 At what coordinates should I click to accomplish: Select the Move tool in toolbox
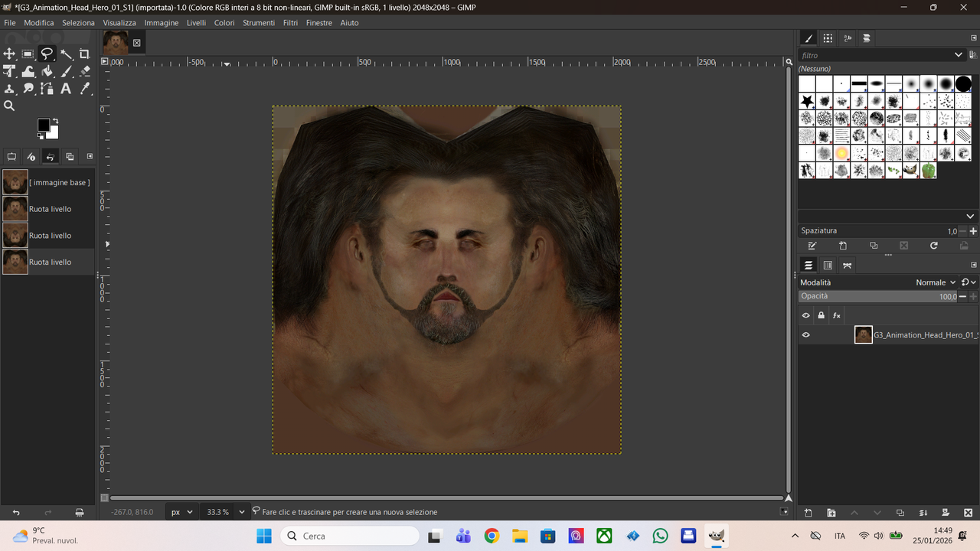coord(9,54)
